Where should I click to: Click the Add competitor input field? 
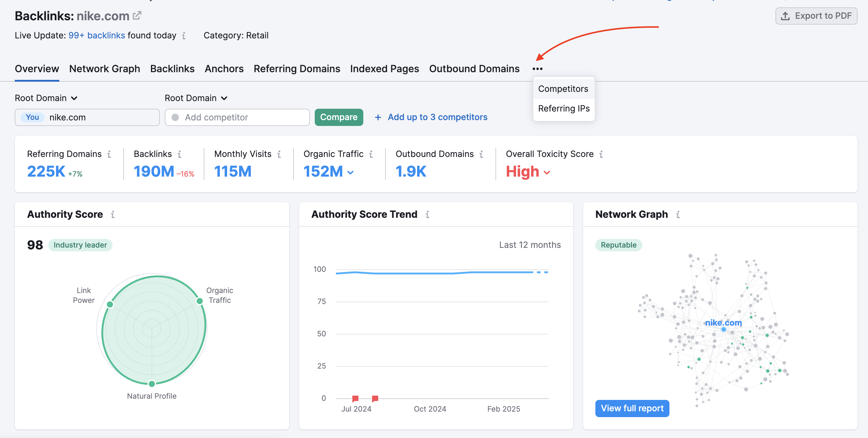point(237,117)
